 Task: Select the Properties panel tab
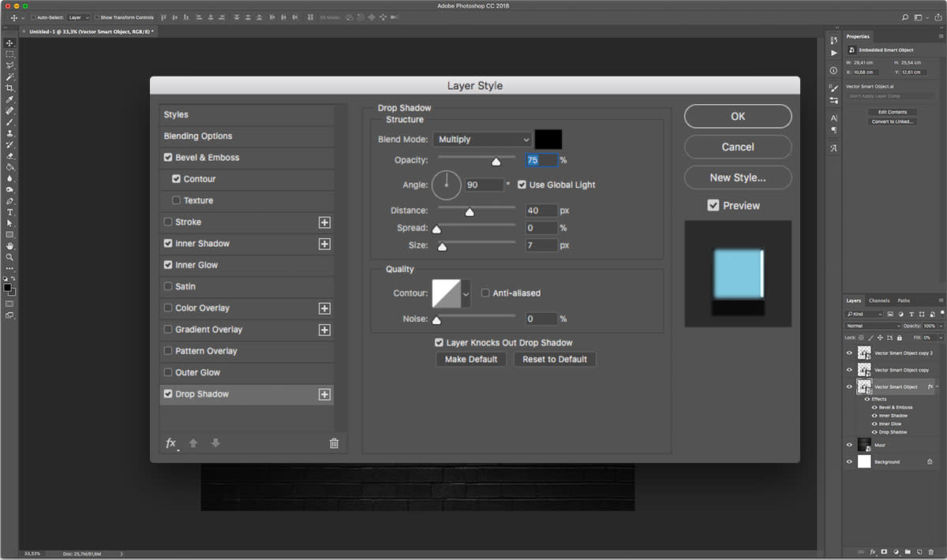point(858,36)
